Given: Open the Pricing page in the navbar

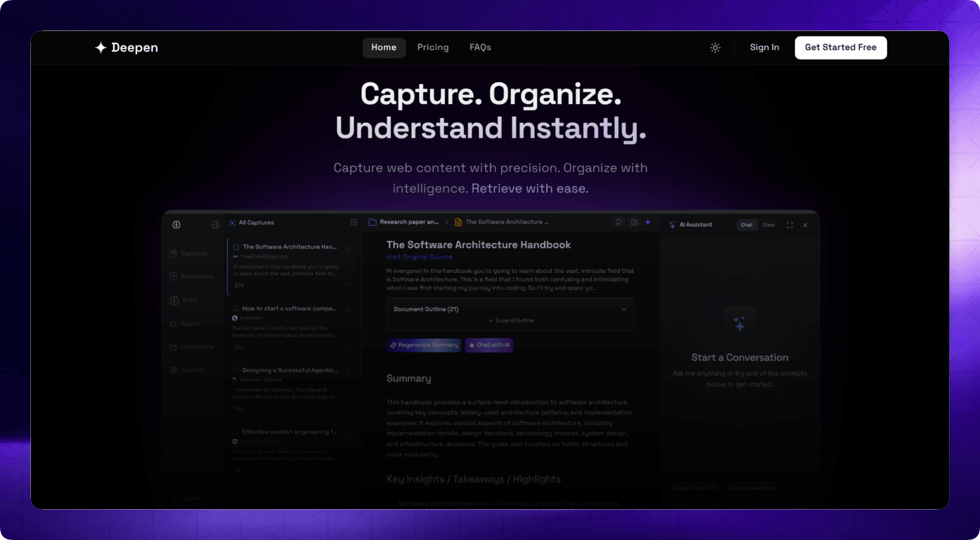Looking at the screenshot, I should (x=433, y=47).
